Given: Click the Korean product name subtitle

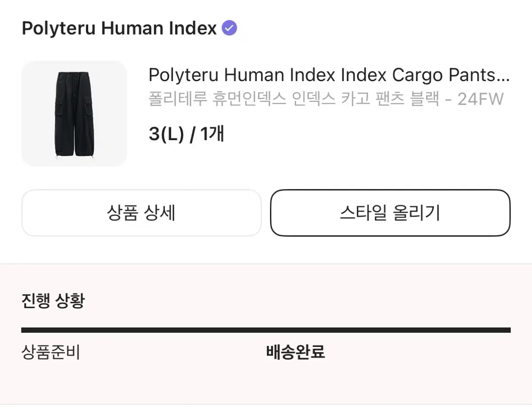Looking at the screenshot, I should coord(326,99).
